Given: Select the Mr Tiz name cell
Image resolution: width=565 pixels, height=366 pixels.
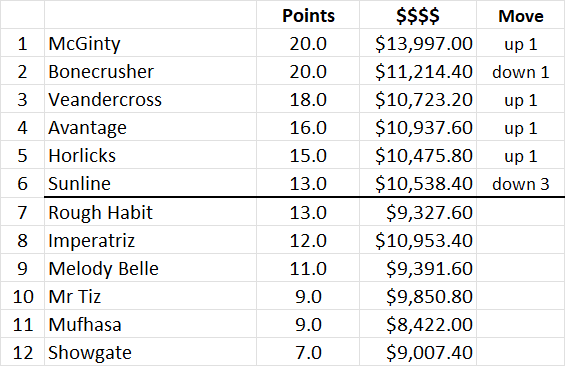Looking at the screenshot, I should click(x=150, y=296).
